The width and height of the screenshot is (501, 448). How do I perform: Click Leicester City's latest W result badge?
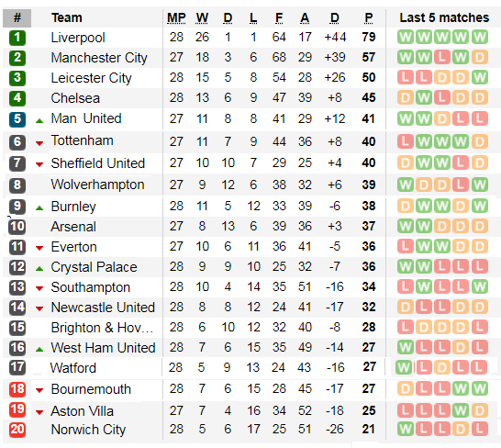(480, 77)
